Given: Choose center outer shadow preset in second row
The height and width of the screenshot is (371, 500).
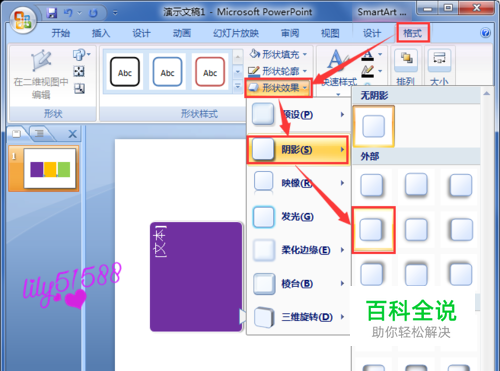Looking at the screenshot, I should coord(416,230).
